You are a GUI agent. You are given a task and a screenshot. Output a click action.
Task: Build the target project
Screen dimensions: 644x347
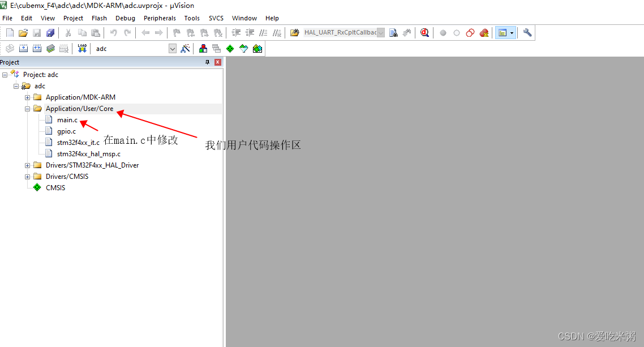pyautogui.click(x=23, y=48)
